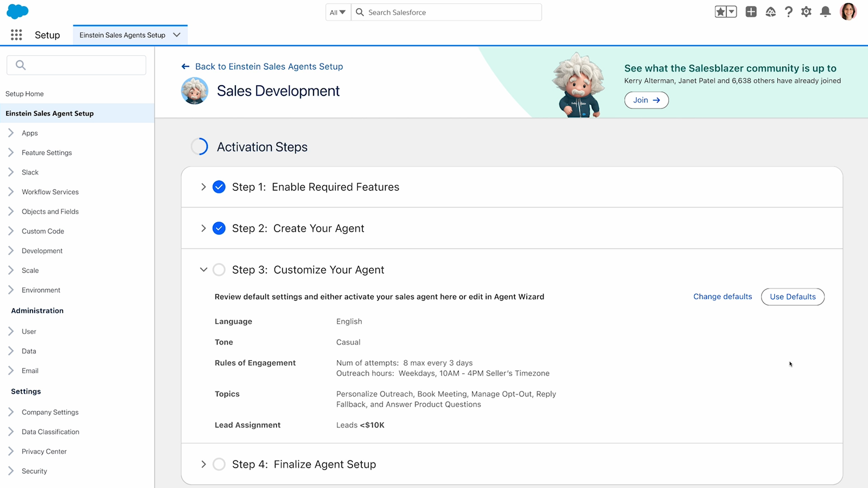Viewport: 868px width, 488px height.
Task: Expand Step 4: Finalize Agent Setup
Action: (203, 464)
